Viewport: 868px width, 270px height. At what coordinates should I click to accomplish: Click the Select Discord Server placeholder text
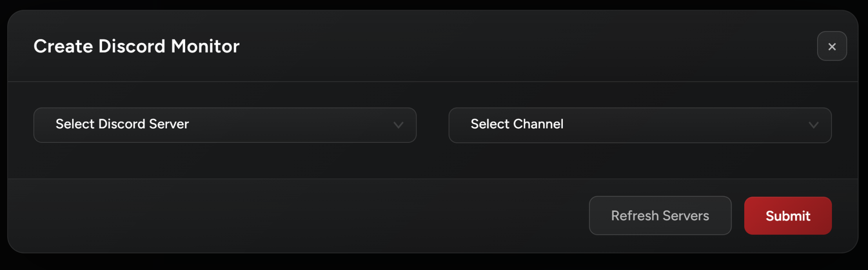122,124
